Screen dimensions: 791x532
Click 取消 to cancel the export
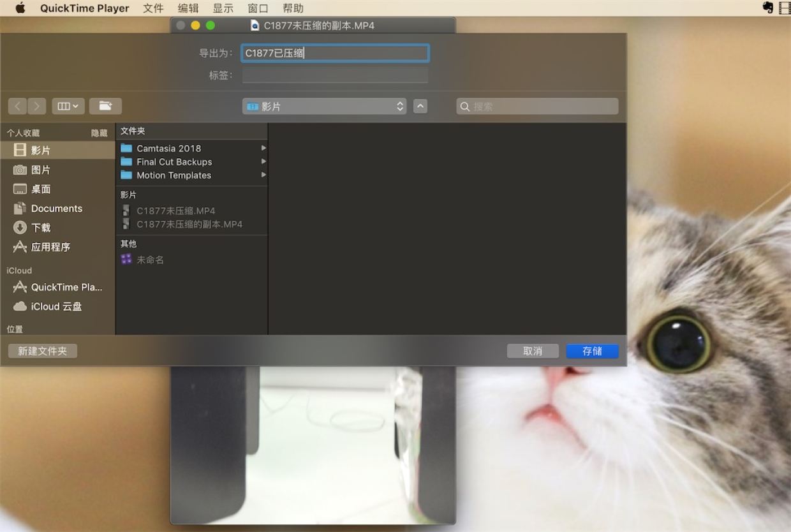533,351
